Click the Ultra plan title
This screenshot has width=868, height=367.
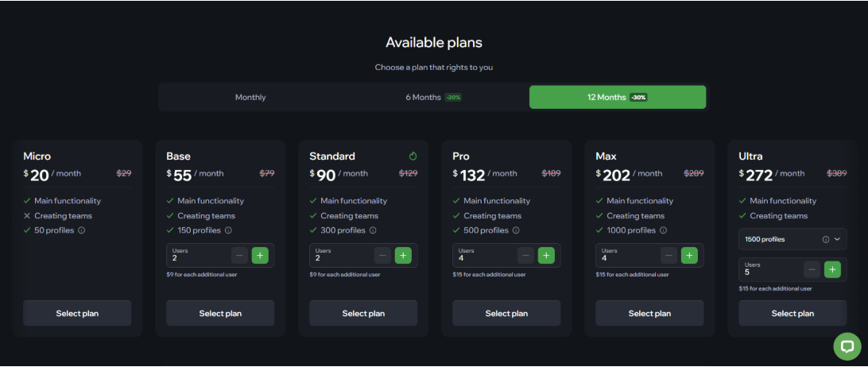pos(750,156)
